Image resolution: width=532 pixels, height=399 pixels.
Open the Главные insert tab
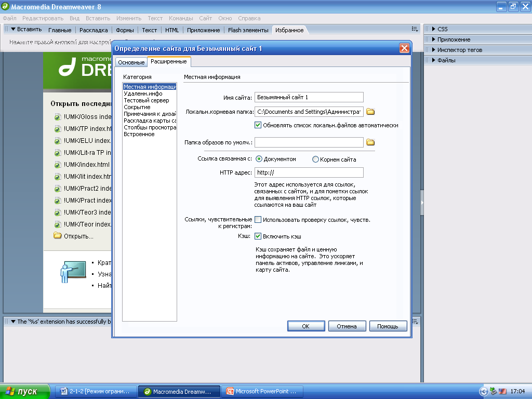click(x=60, y=30)
